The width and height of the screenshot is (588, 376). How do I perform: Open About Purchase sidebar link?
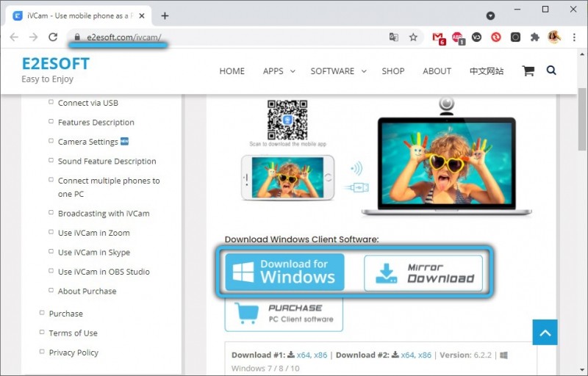point(87,292)
